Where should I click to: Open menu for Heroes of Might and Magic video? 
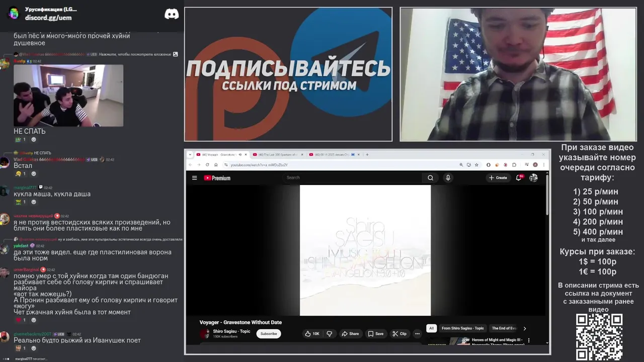point(529,340)
